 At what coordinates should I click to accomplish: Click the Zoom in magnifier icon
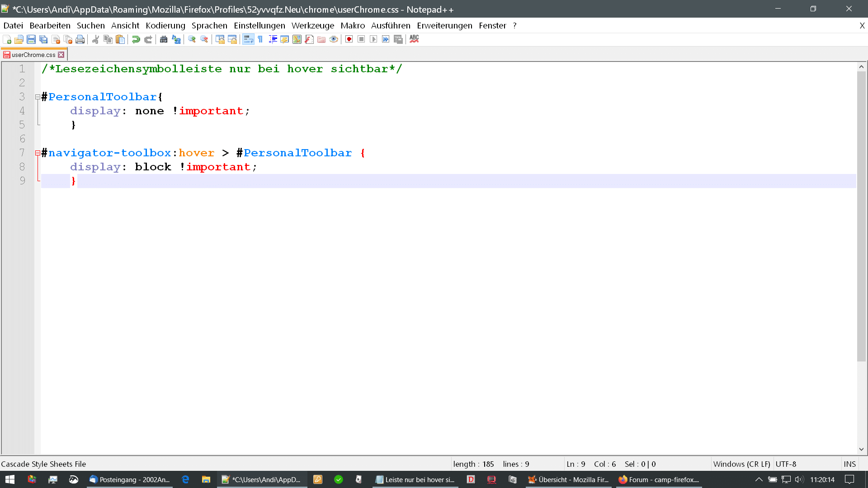pyautogui.click(x=192, y=39)
